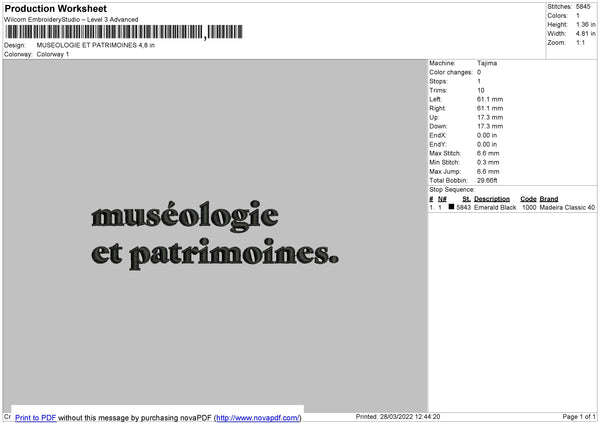The height and width of the screenshot is (424, 600).
Task: Click the barcode at the top
Action: (x=105, y=34)
